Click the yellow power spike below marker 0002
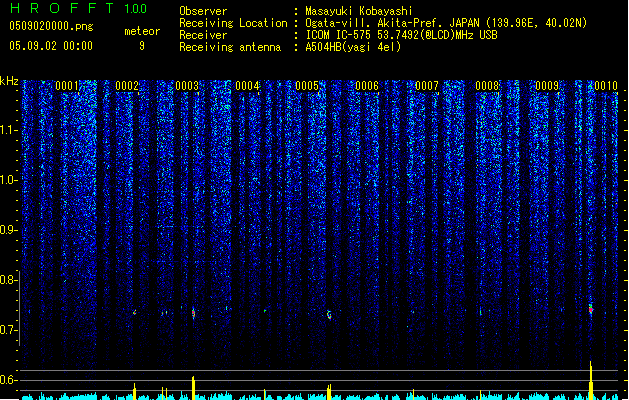 [x=134, y=391]
